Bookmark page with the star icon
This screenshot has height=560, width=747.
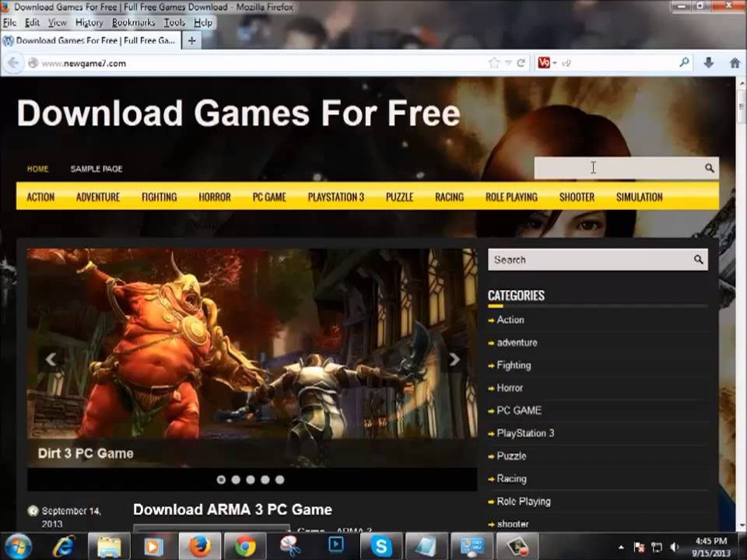point(494,63)
